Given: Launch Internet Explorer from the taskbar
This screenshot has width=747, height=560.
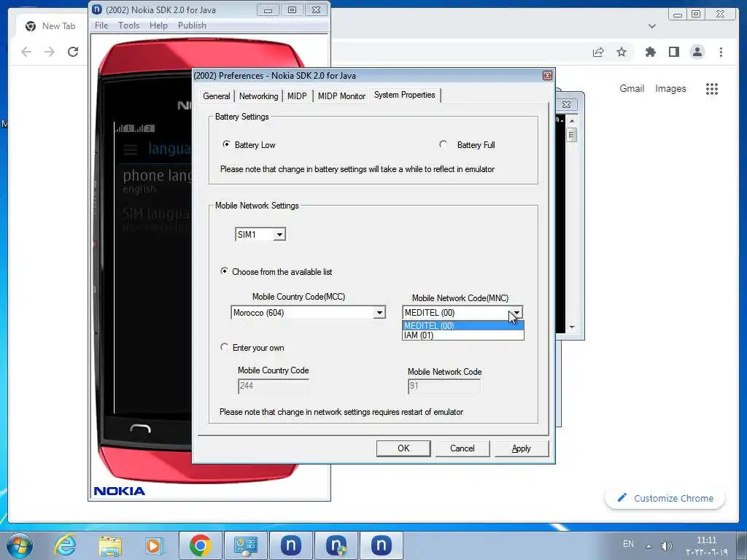Looking at the screenshot, I should coord(65,545).
